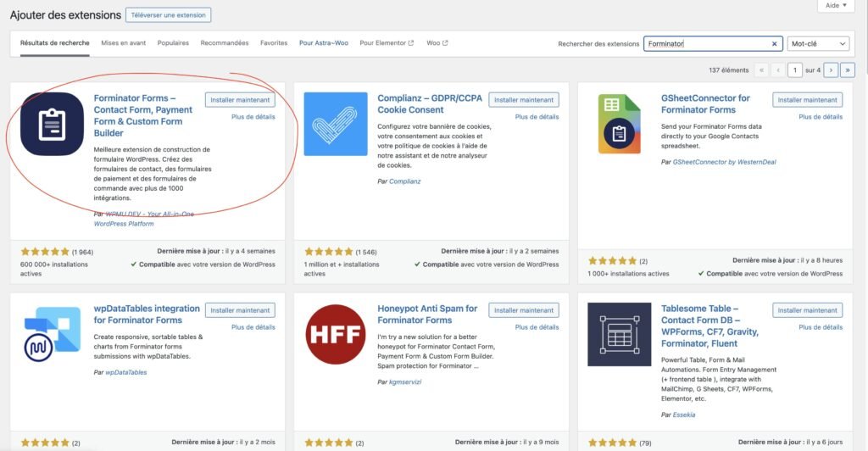Screen dimensions: 868x451
Task: Click the red HFF Honeypot icon
Action: coord(336,335)
